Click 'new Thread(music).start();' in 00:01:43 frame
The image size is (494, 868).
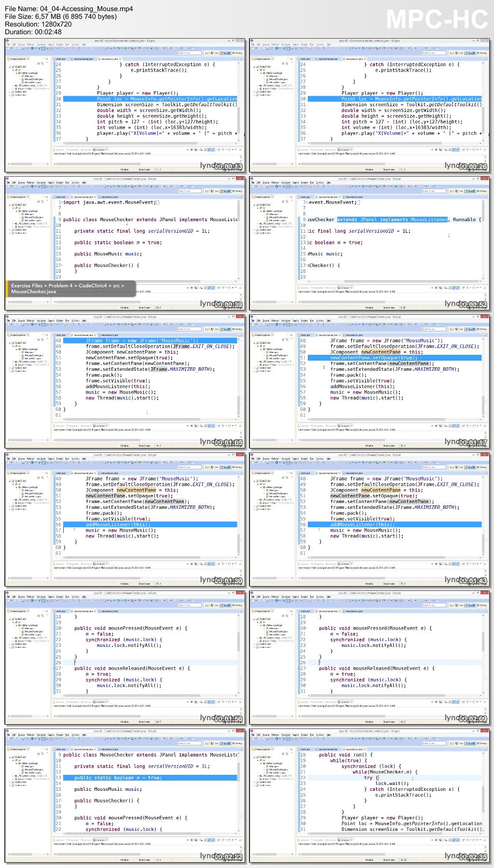pyautogui.click(x=367, y=536)
